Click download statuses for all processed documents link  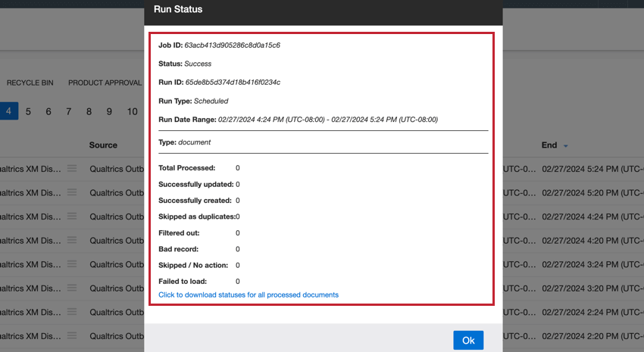point(248,294)
